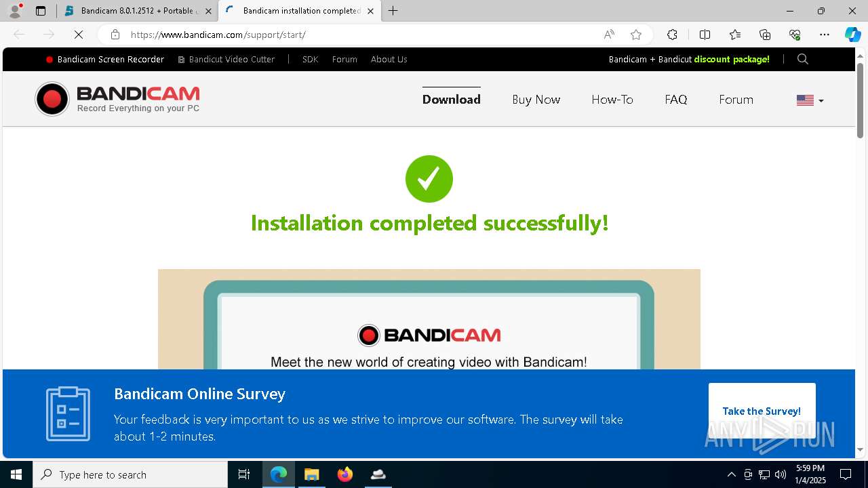This screenshot has height=488, width=868.
Task: Open File Explorer from taskbar
Action: (311, 474)
